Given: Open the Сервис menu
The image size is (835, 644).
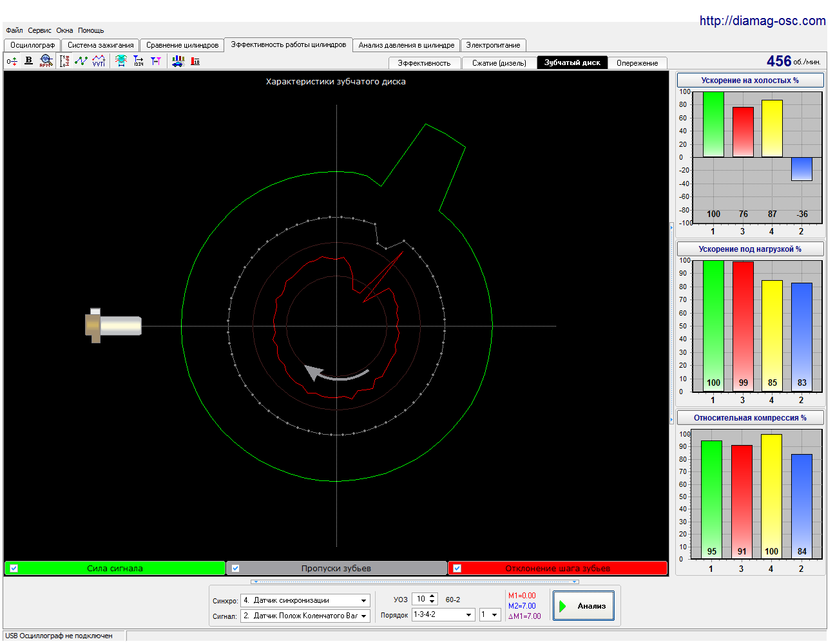Looking at the screenshot, I should (39, 30).
